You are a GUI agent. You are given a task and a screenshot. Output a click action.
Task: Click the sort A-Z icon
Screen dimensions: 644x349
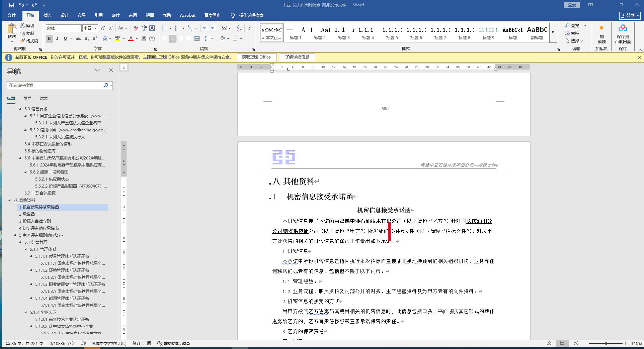tap(239, 28)
